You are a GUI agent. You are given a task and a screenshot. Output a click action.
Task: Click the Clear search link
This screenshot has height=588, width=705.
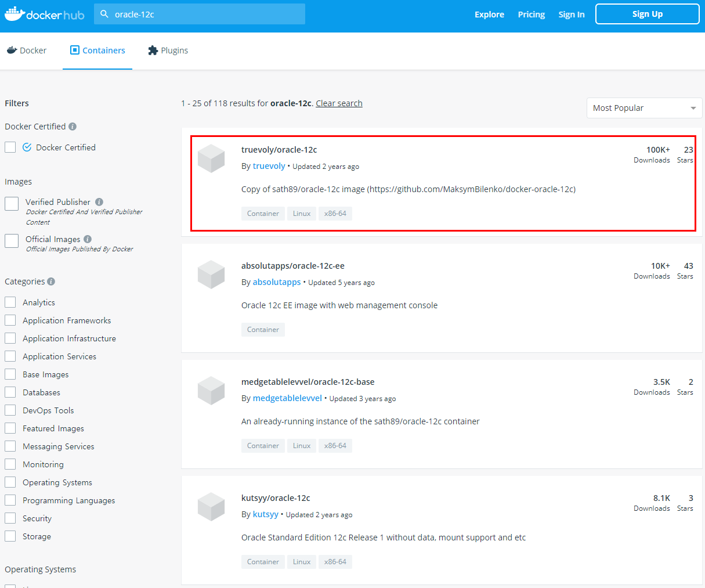pyautogui.click(x=339, y=103)
